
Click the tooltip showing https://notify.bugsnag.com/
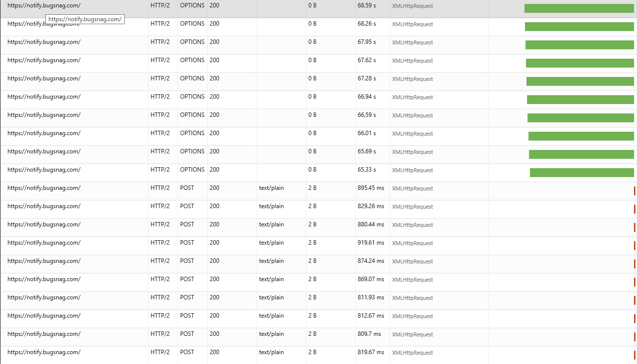pos(85,19)
